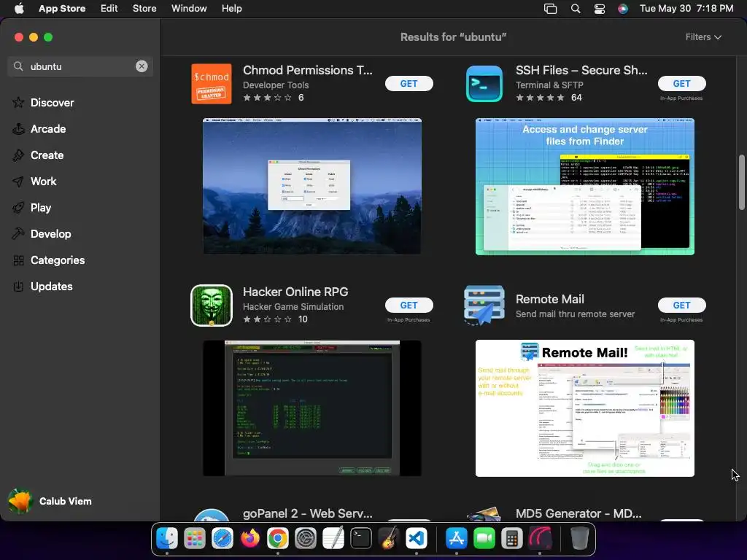Open Spotlight search in menu bar
Image resolution: width=747 pixels, height=560 pixels.
pos(576,9)
